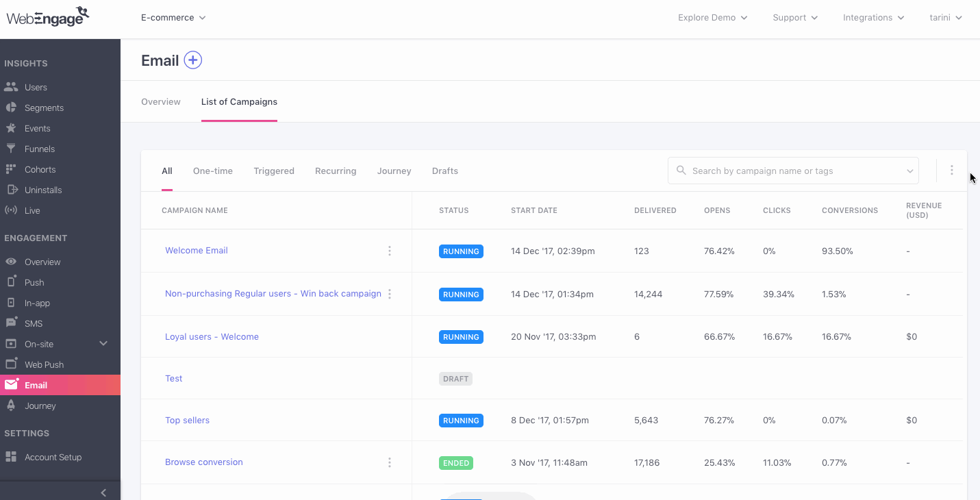Select the All campaigns filter tab
Image resolution: width=980 pixels, height=500 pixels.
click(x=167, y=171)
